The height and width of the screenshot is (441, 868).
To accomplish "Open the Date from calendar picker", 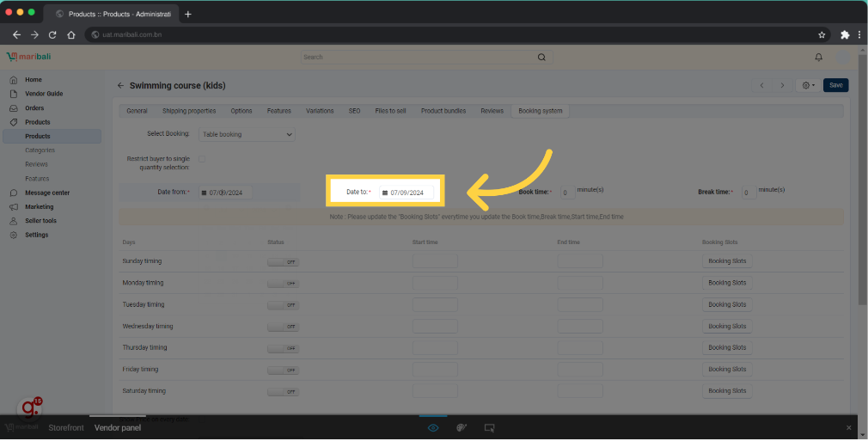I will (x=205, y=193).
